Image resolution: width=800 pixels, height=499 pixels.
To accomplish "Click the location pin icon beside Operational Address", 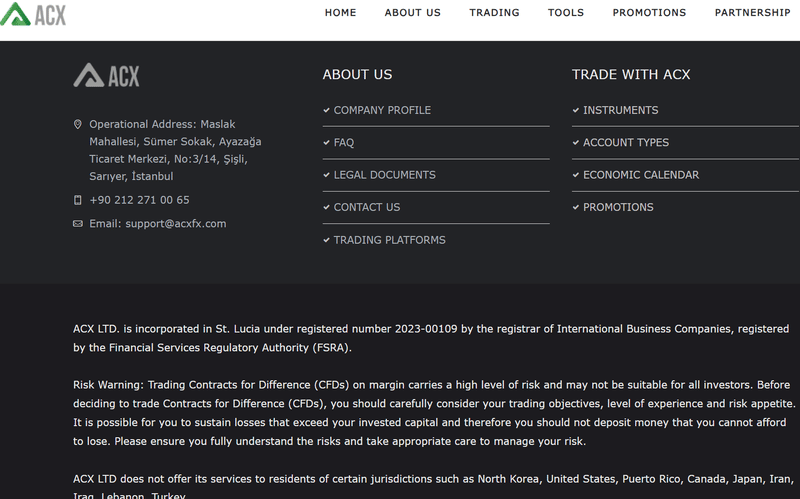I will click(x=78, y=124).
